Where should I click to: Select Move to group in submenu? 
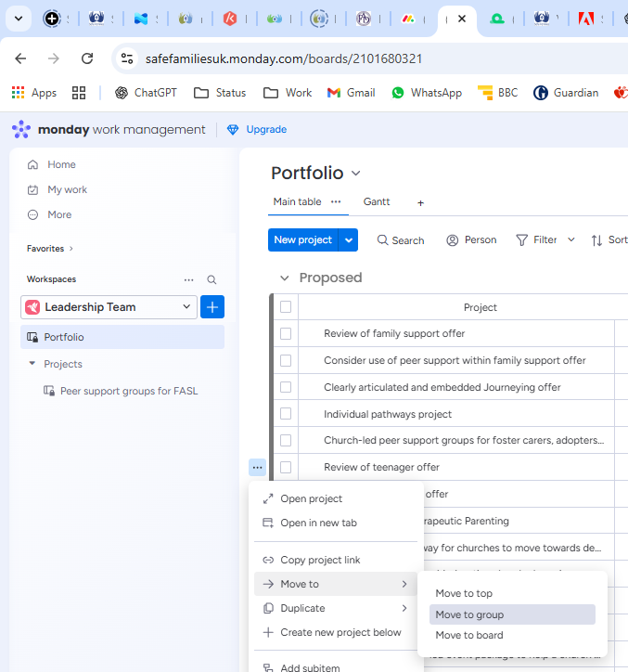(469, 614)
